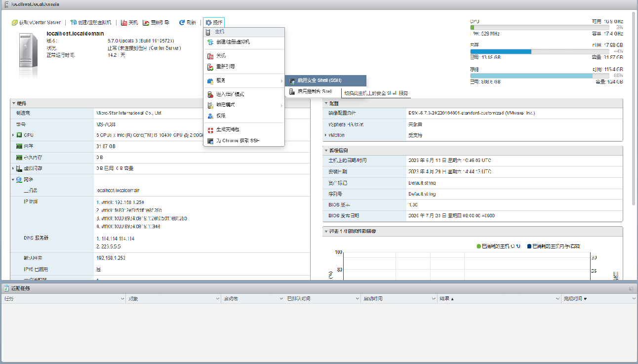Click the 权限 permissions user icon
Image resolution: width=638 pixels, height=364 pixels.
click(x=210, y=116)
